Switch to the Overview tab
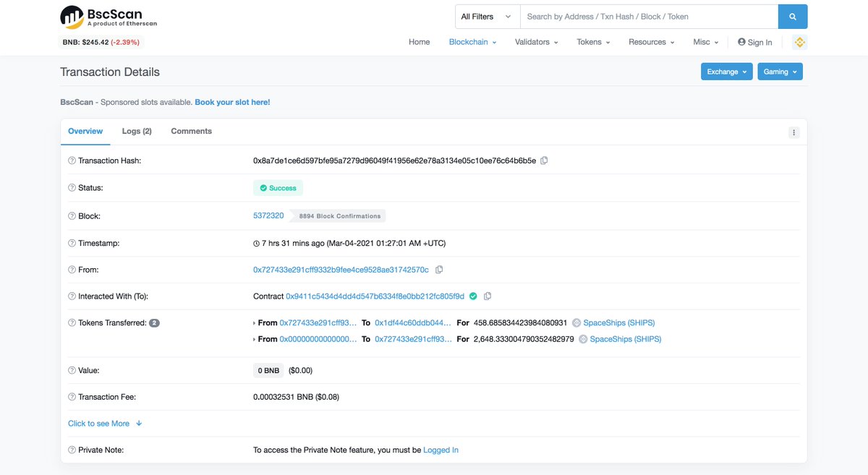The image size is (868, 475). pyautogui.click(x=85, y=132)
